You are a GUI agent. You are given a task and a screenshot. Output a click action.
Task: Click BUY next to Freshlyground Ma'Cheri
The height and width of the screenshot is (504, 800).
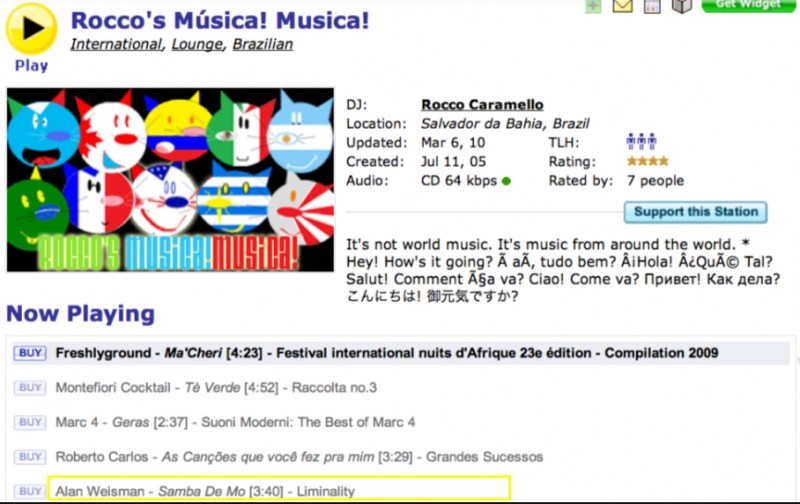point(30,353)
